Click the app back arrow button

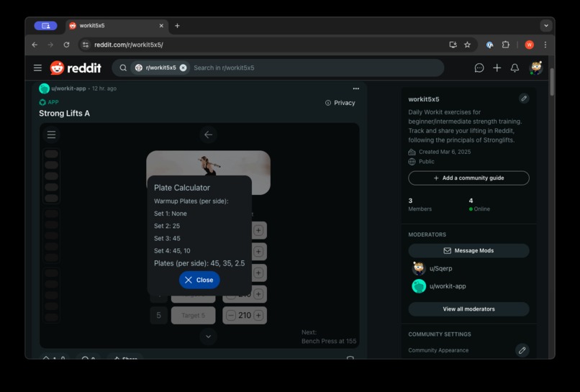pyautogui.click(x=208, y=135)
